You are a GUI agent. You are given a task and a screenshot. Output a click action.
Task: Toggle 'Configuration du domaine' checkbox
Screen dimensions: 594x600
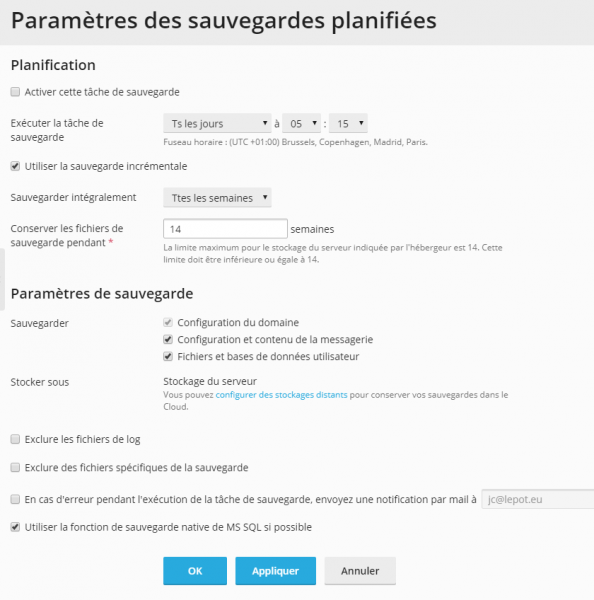(x=168, y=322)
